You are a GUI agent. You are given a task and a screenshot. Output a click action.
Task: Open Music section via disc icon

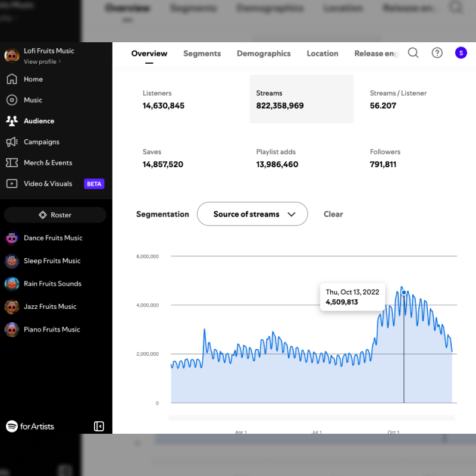[12, 100]
